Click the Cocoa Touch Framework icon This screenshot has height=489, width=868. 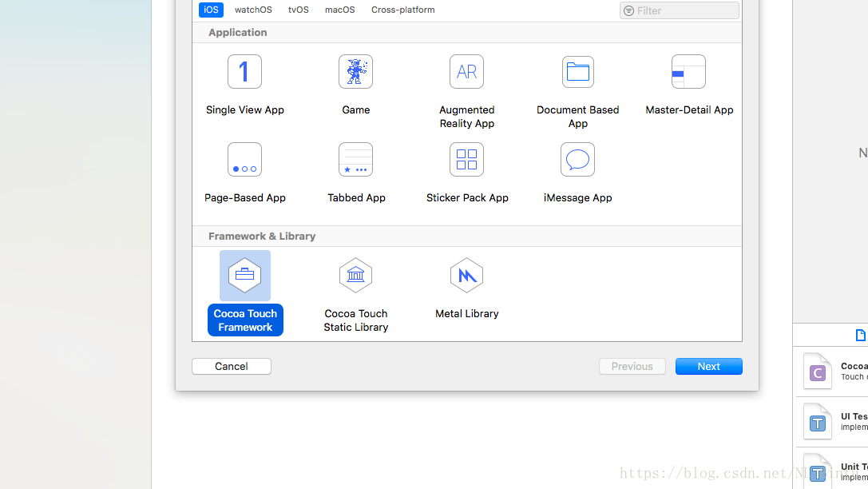[x=244, y=275]
